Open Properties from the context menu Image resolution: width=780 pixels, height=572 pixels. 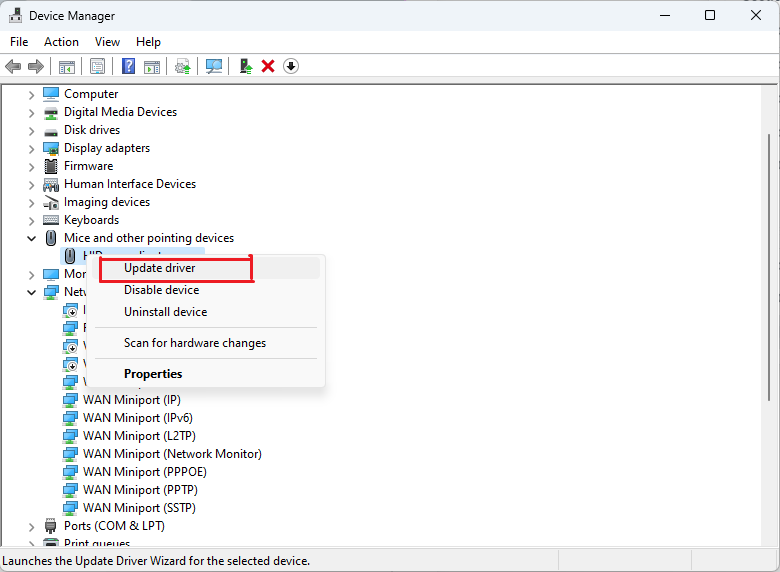pos(153,374)
